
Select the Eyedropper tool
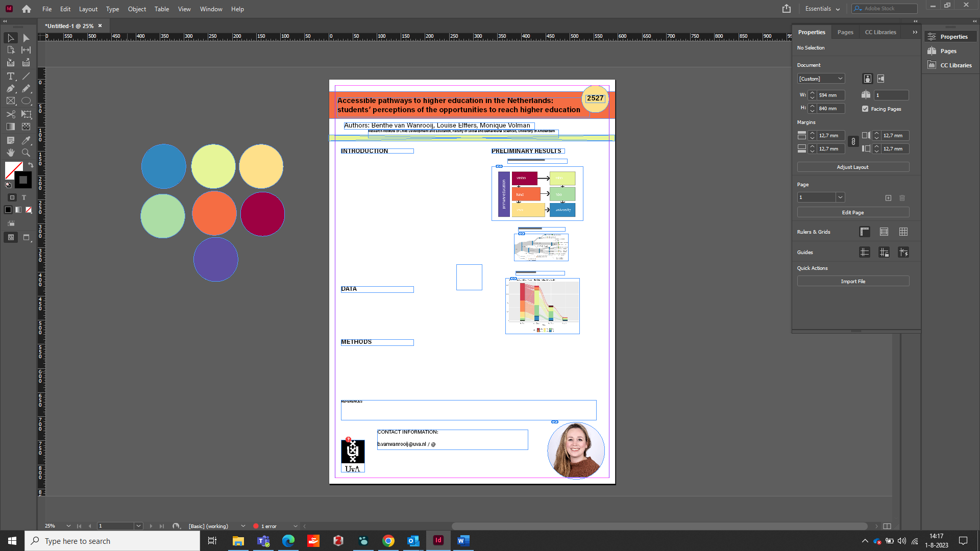pyautogui.click(x=26, y=140)
